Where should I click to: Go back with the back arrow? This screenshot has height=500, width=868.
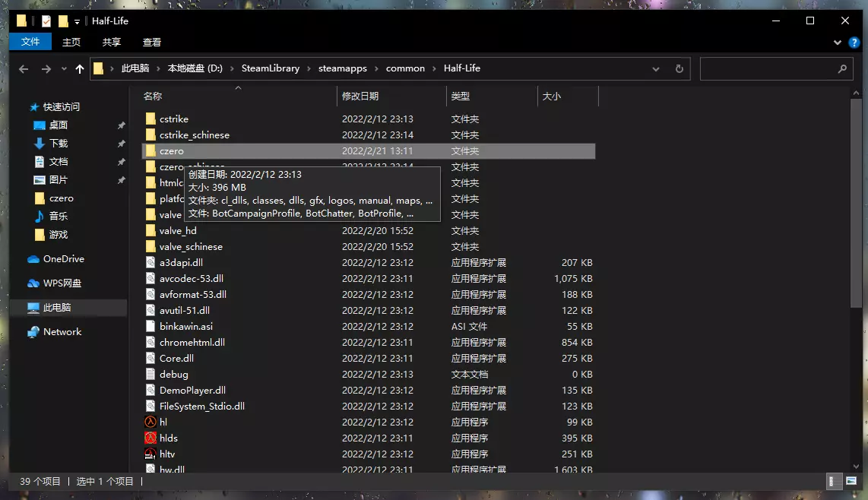(x=24, y=68)
